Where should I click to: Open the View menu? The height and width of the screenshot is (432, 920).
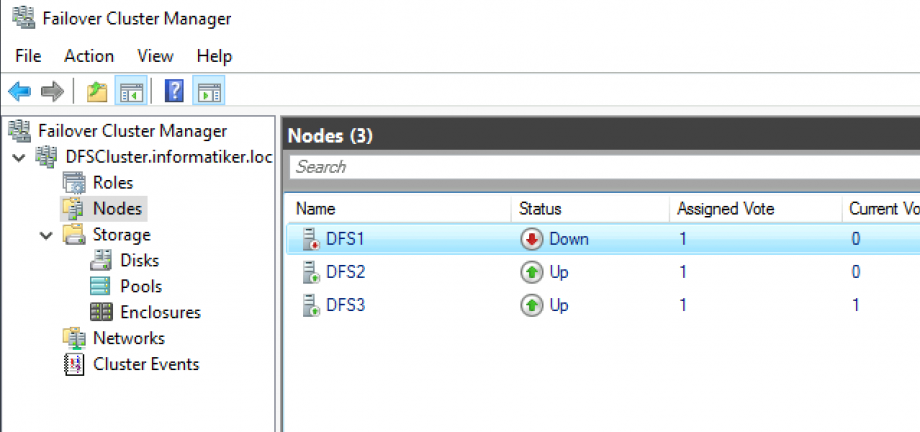click(x=155, y=56)
